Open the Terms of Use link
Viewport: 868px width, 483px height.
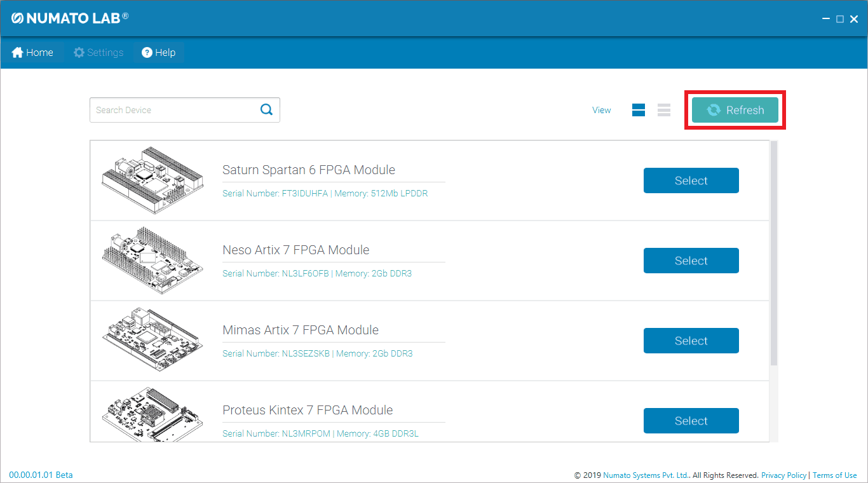click(x=834, y=475)
